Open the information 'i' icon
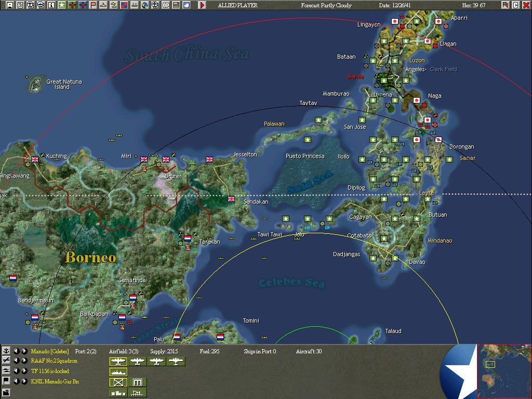This screenshot has width=532, height=399. tap(51, 5)
